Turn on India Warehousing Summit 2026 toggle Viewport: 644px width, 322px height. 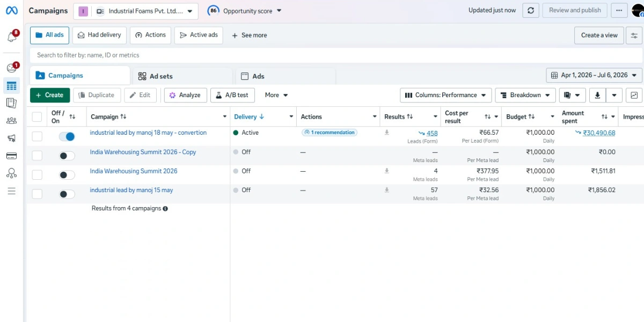pyautogui.click(x=67, y=175)
